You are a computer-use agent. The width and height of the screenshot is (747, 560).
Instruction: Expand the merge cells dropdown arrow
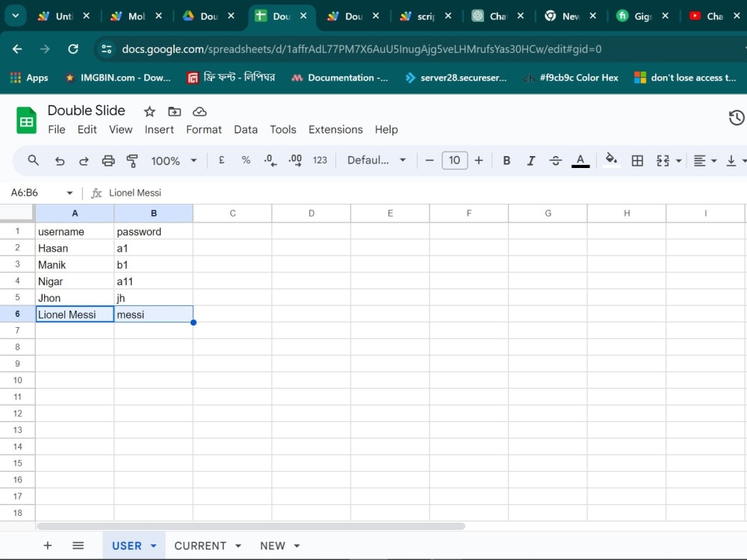[x=678, y=161]
